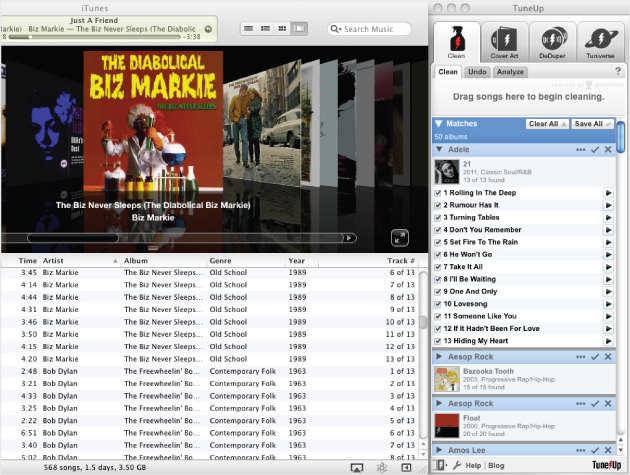This screenshot has height=475, width=630.
Task: Sort by the Album column header
Action: [x=164, y=260]
